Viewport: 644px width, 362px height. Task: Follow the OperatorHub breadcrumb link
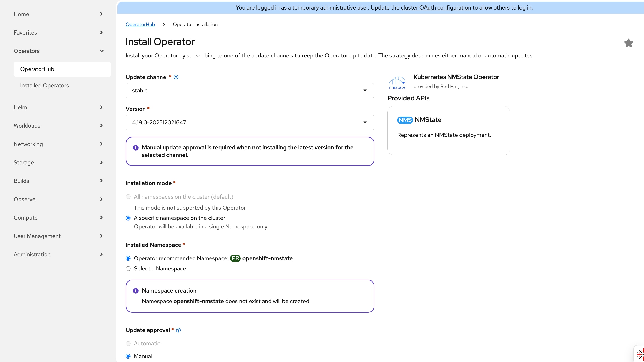click(140, 25)
